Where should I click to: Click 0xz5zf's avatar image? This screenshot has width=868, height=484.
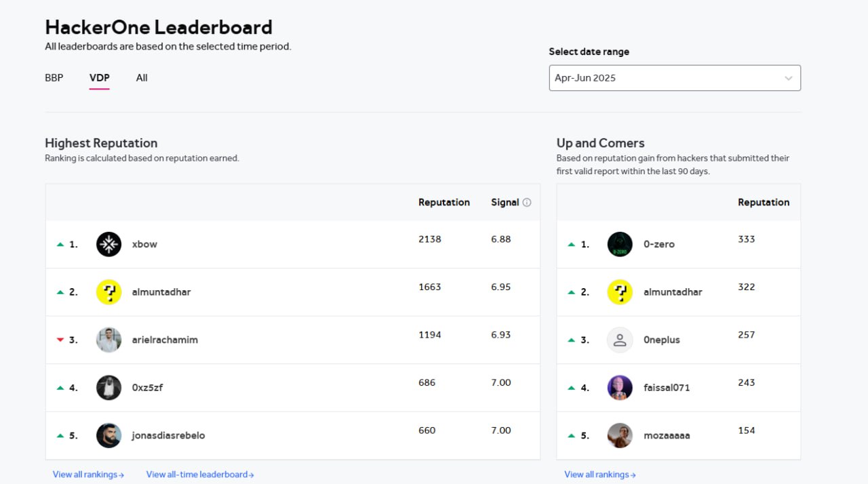[108, 387]
